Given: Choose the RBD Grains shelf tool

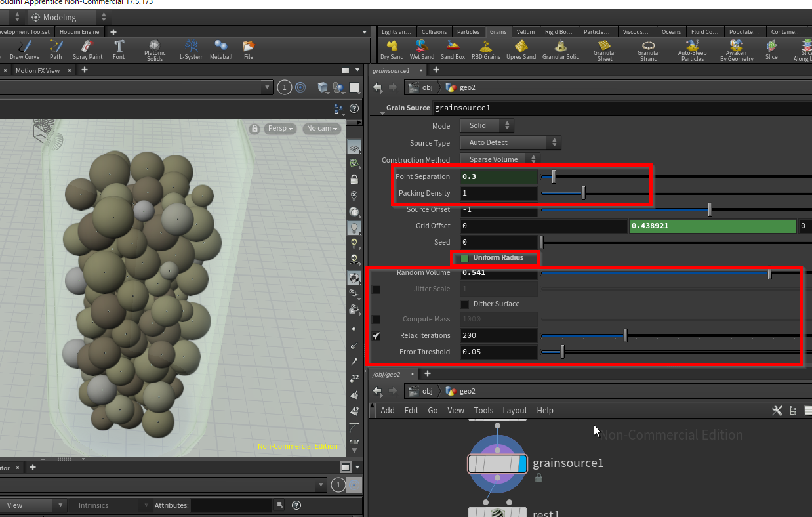Looking at the screenshot, I should [486, 50].
